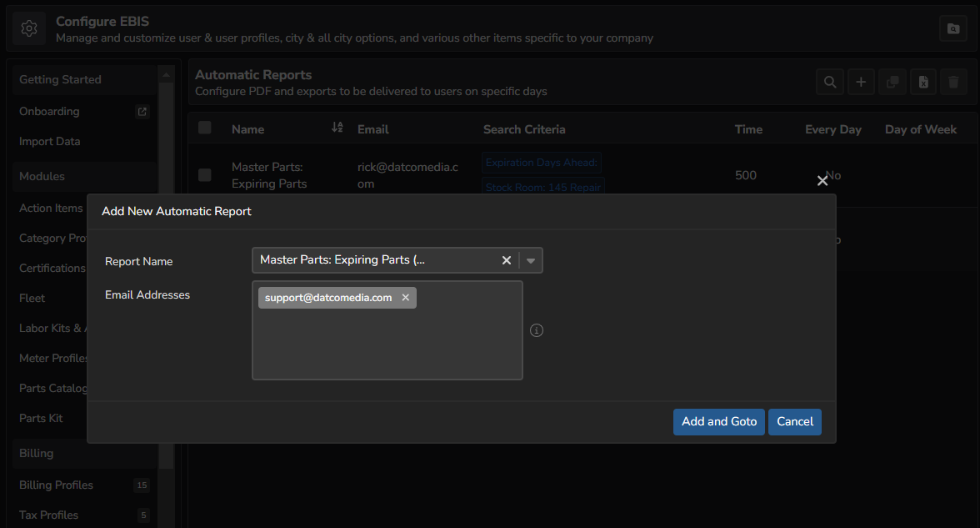The image size is (980, 528).
Task: Open Onboarding via its external link icon
Action: 142,110
